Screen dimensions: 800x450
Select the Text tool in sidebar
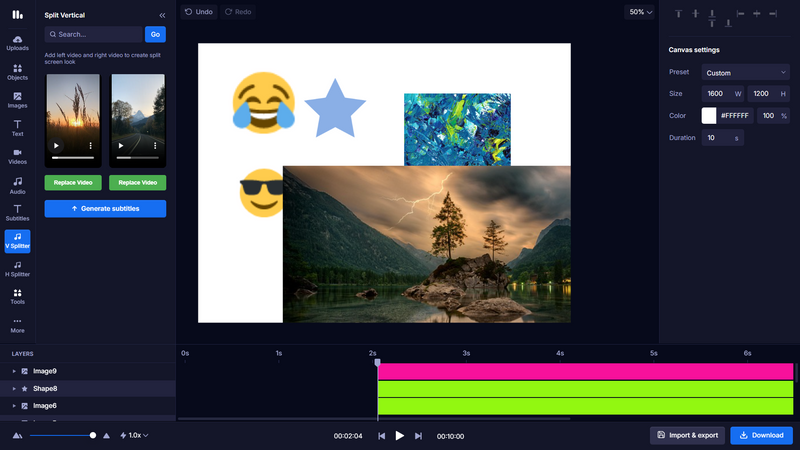click(17, 127)
